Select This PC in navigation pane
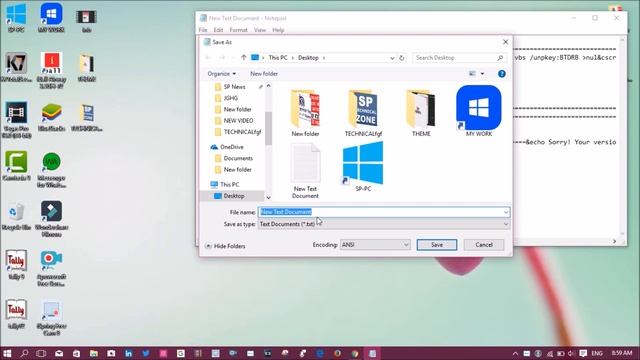The image size is (640, 360). tap(229, 184)
